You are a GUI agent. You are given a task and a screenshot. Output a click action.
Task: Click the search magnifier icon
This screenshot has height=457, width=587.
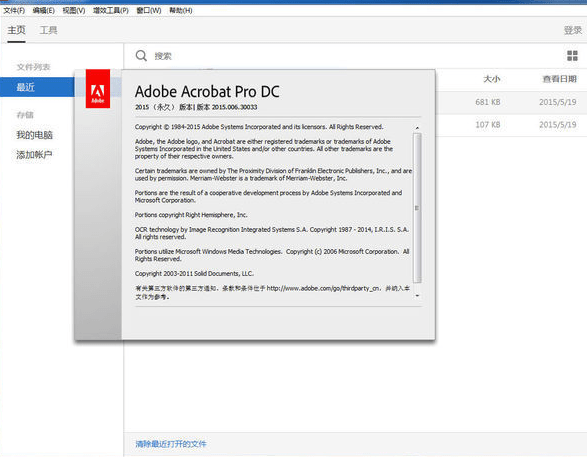141,56
